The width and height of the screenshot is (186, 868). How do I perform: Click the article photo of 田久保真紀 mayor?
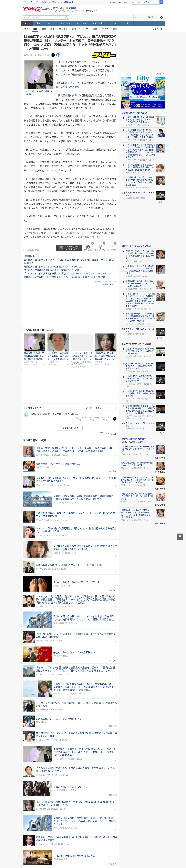point(39,75)
